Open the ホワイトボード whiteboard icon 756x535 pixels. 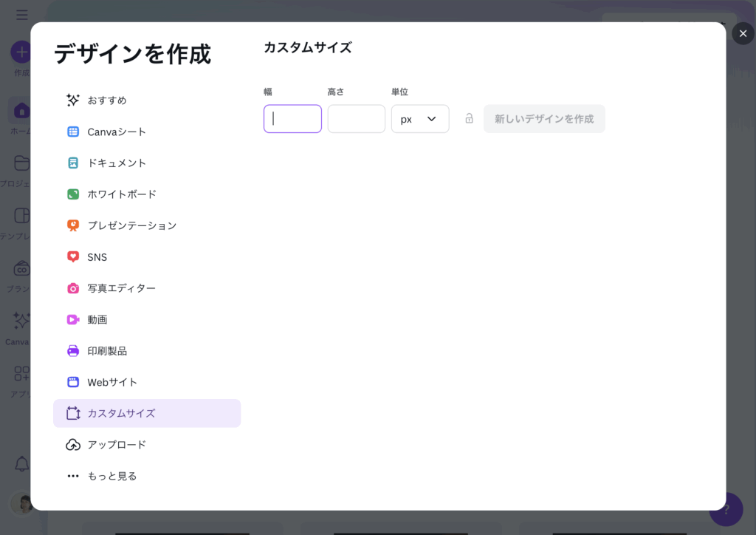(73, 194)
